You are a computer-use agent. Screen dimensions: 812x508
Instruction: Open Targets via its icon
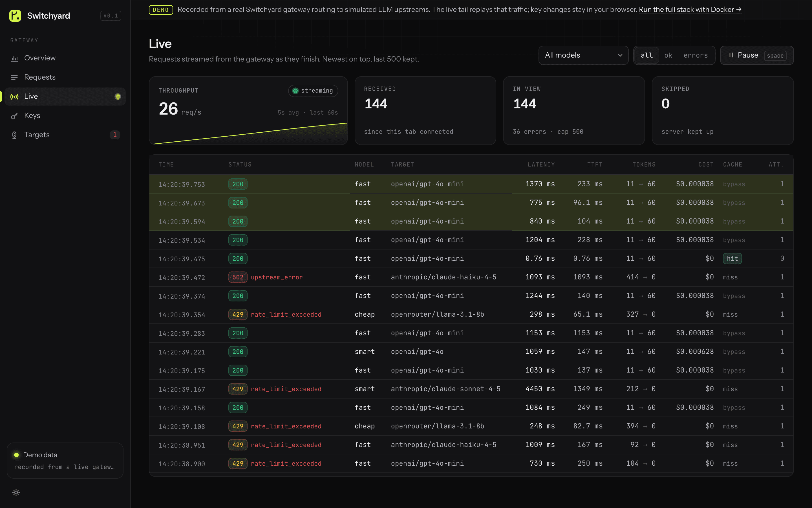click(14, 135)
